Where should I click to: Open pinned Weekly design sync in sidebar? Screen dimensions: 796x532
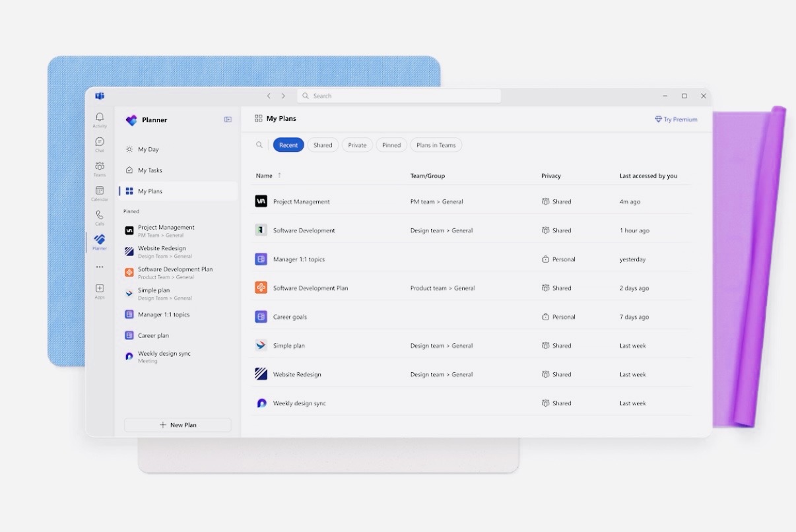click(178, 356)
